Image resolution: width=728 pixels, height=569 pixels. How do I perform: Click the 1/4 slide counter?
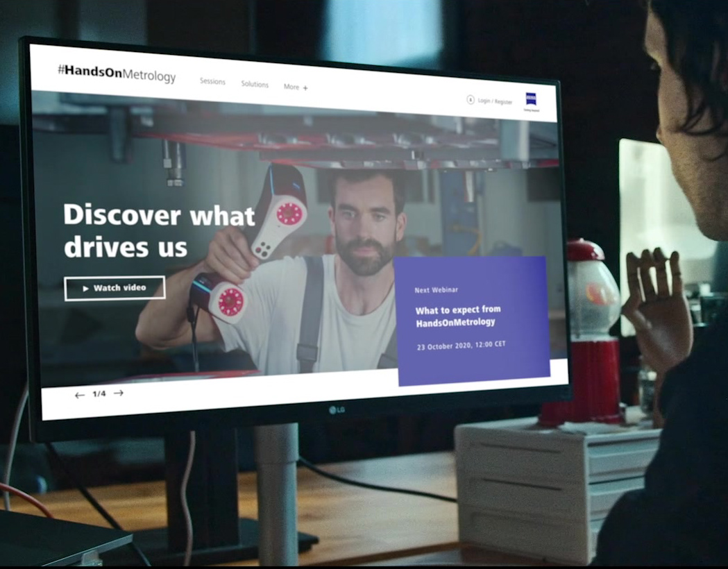(99, 394)
